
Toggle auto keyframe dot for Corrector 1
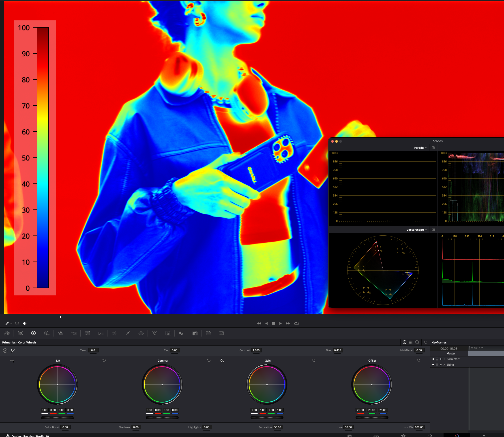(433, 359)
